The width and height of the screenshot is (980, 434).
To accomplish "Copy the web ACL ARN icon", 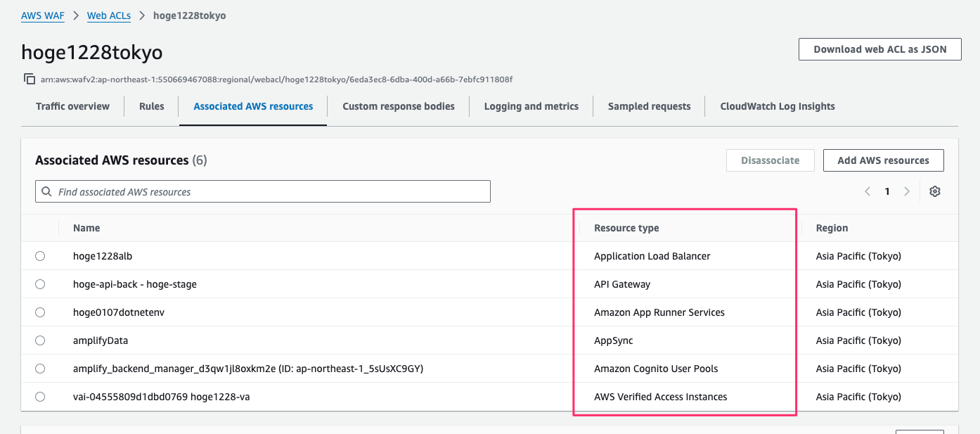I will click(x=30, y=79).
